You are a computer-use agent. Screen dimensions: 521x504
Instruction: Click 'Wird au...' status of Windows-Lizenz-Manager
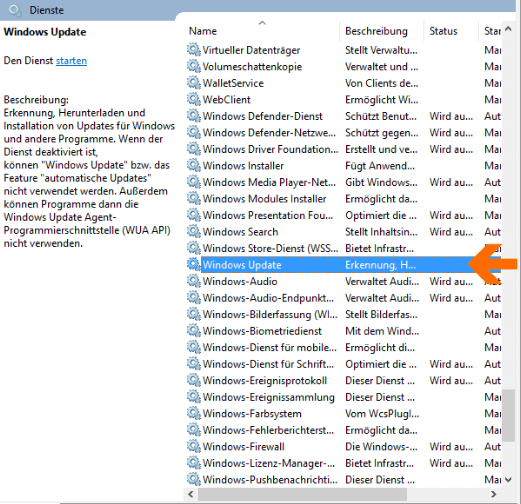(x=451, y=463)
